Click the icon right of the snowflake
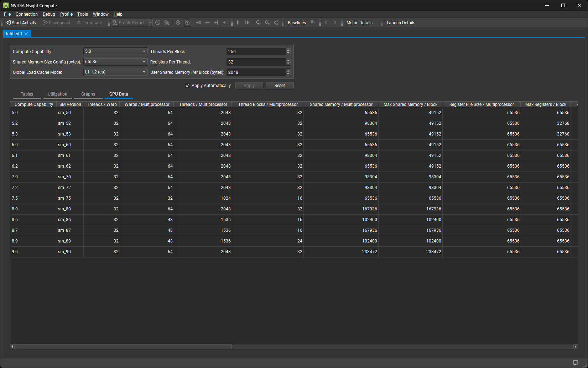 point(187,22)
